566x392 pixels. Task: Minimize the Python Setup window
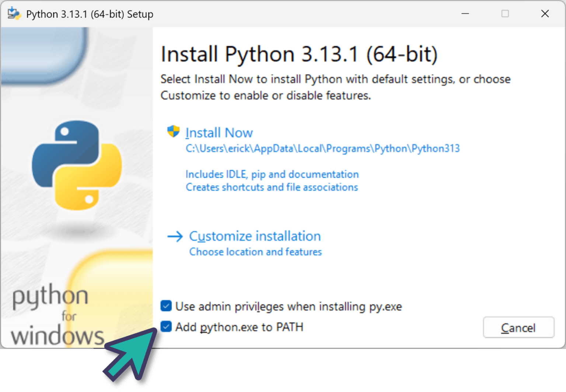[465, 14]
